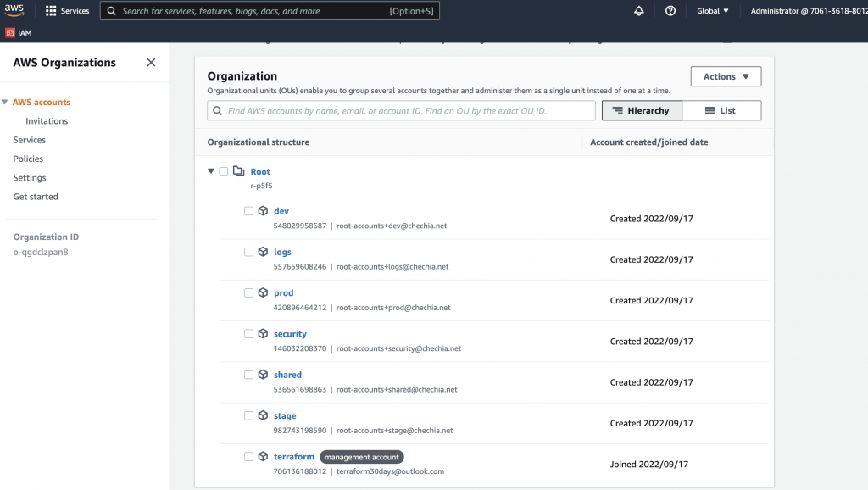Open the notifications bell
The height and width of the screenshot is (490, 868).
coord(639,11)
